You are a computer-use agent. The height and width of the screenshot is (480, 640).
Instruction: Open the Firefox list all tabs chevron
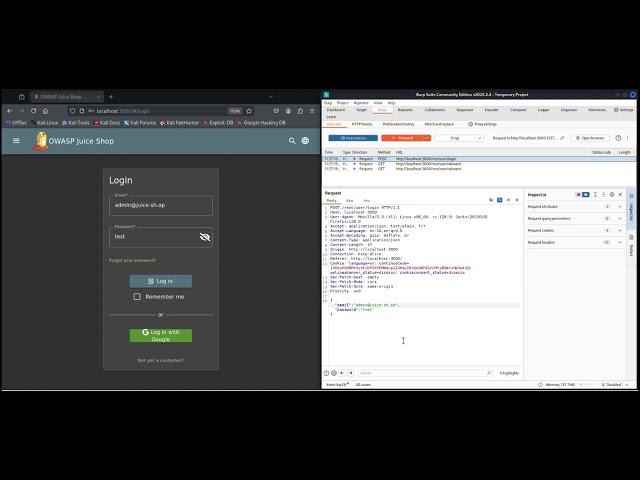pyautogui.click(x=271, y=97)
